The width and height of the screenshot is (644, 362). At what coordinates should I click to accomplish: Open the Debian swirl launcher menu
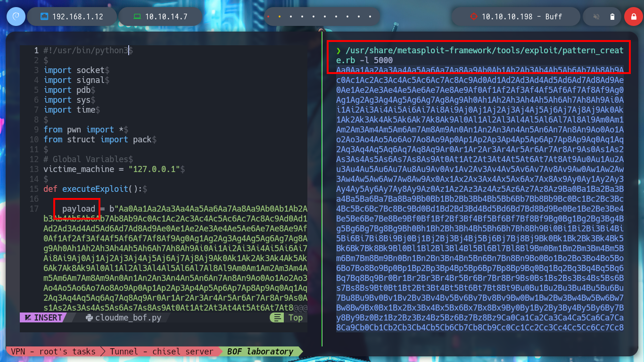point(15,16)
